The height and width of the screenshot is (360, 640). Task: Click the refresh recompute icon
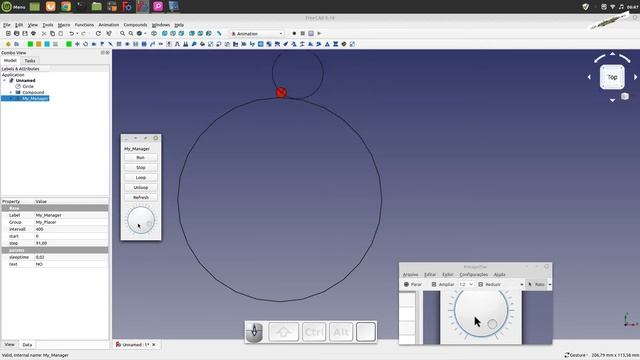pyautogui.click(x=98, y=33)
